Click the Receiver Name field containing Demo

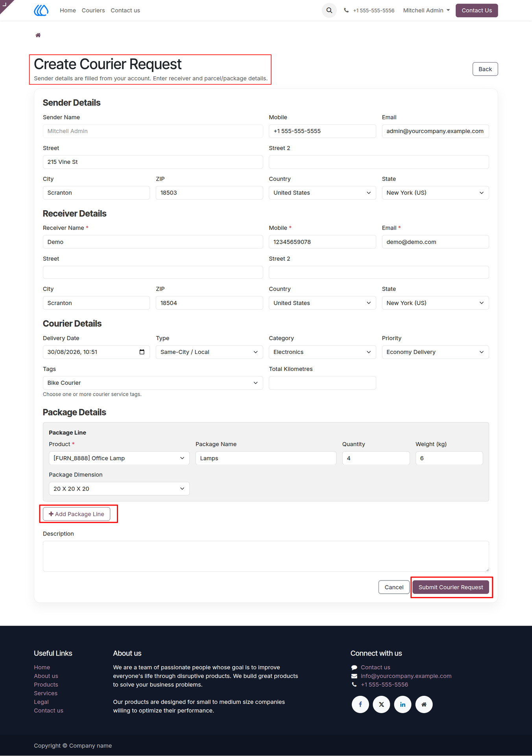[x=153, y=242]
